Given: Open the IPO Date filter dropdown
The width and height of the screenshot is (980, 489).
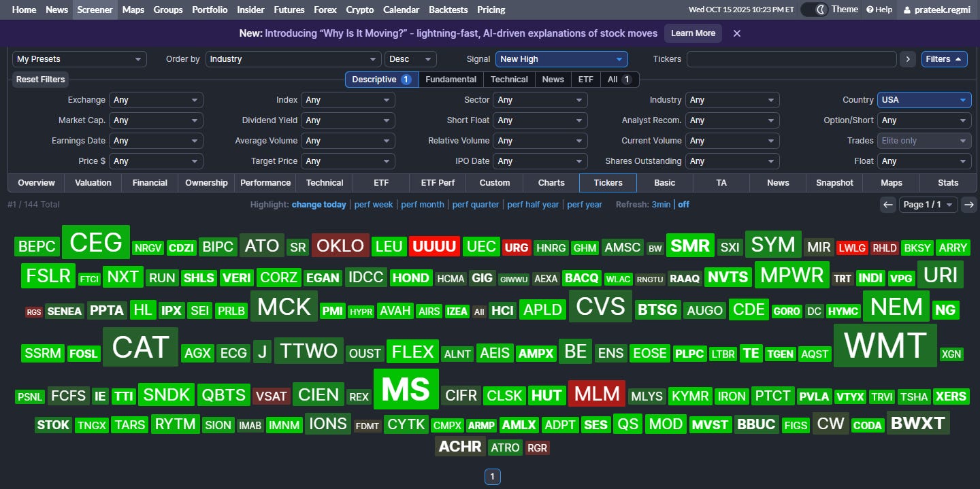Looking at the screenshot, I should (540, 161).
